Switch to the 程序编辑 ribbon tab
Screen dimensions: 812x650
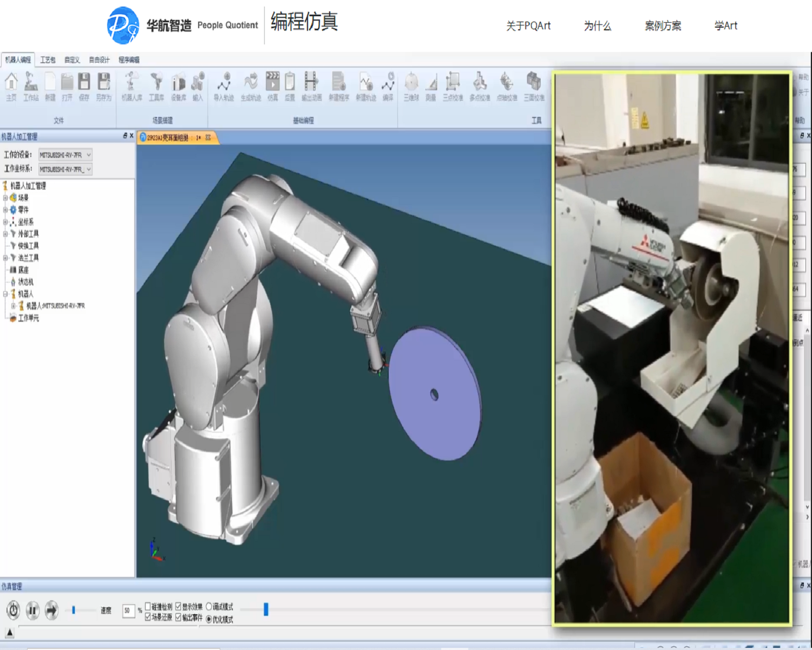[x=129, y=60]
